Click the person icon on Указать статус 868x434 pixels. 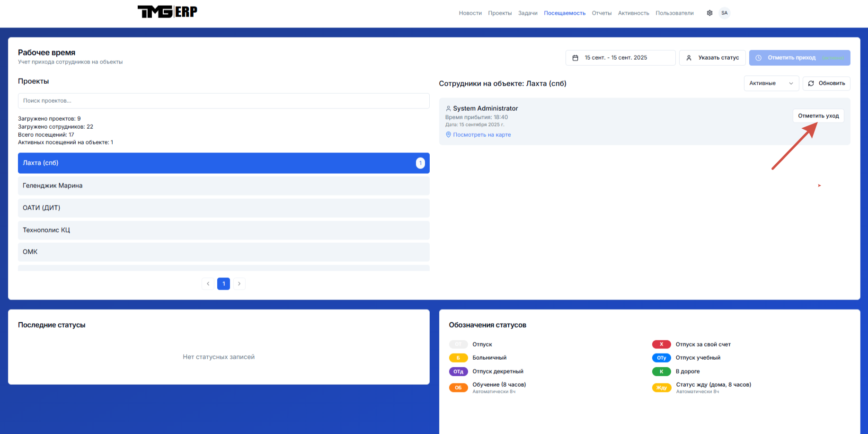click(689, 57)
